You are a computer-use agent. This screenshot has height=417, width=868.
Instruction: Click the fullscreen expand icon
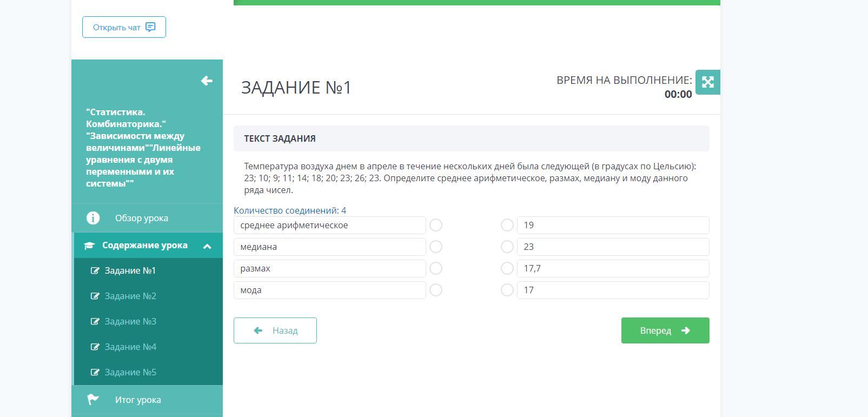[x=707, y=82]
